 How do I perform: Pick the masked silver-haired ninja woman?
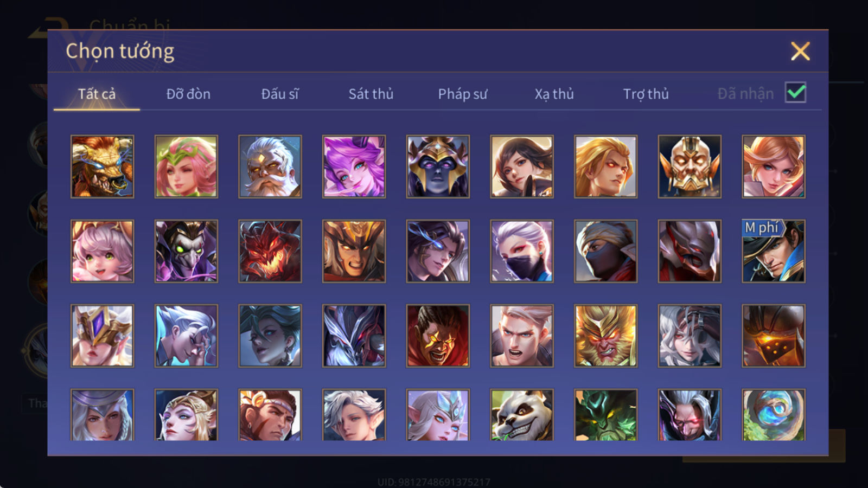(522, 251)
